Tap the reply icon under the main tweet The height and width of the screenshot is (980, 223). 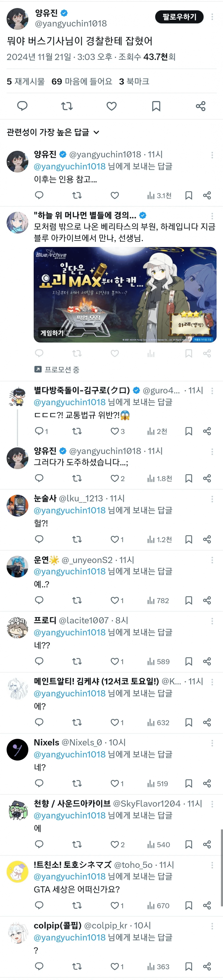point(22,106)
